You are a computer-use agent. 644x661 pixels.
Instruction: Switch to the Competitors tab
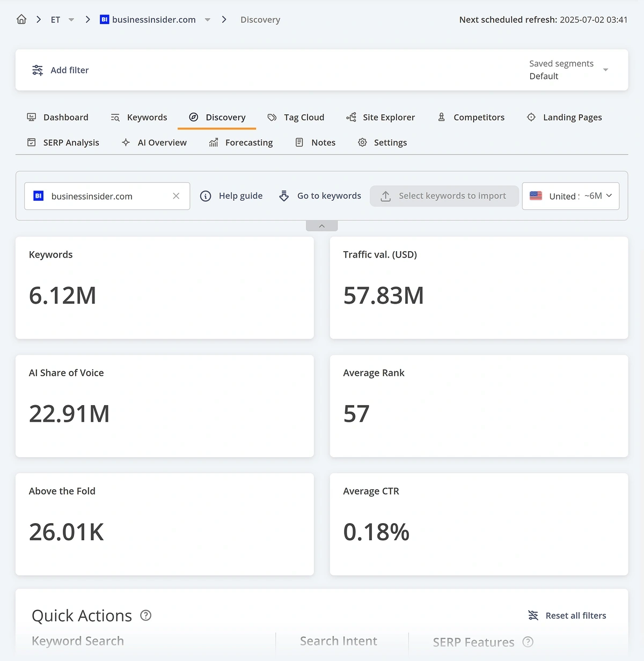[471, 117]
